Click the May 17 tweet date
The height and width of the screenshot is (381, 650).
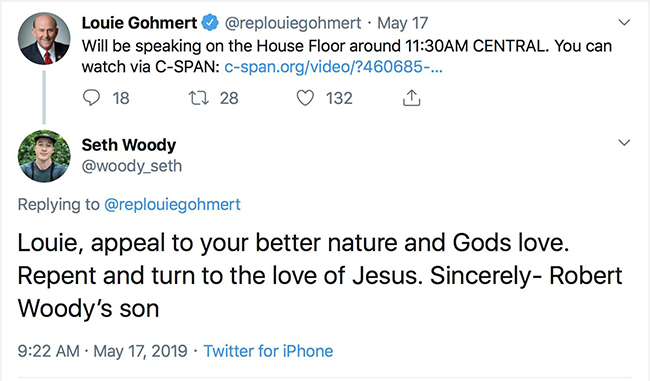point(403,23)
